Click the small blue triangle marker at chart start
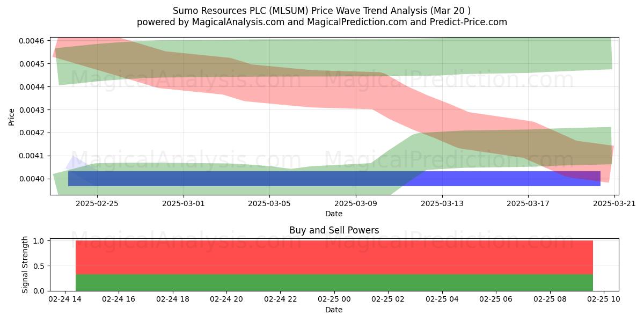 (x=76, y=163)
